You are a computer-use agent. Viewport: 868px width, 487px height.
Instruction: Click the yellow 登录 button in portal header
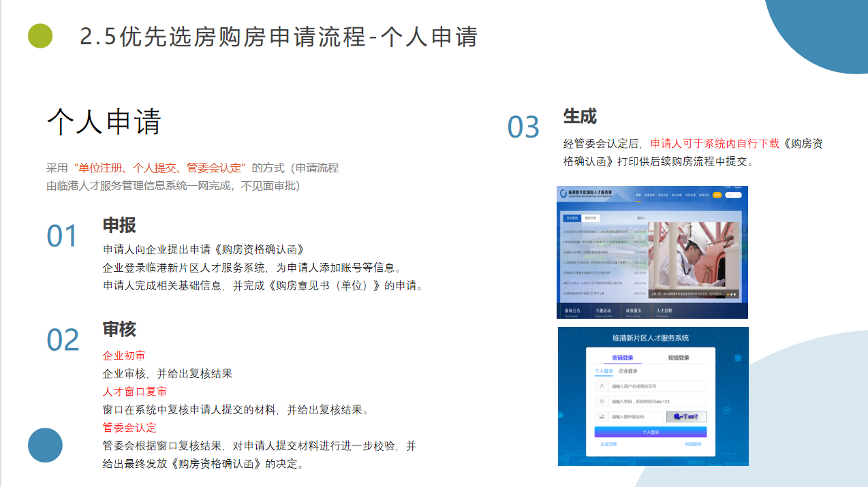tap(717, 195)
